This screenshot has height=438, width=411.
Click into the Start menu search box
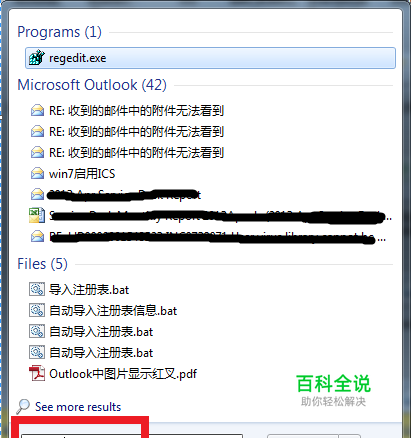click(132, 436)
